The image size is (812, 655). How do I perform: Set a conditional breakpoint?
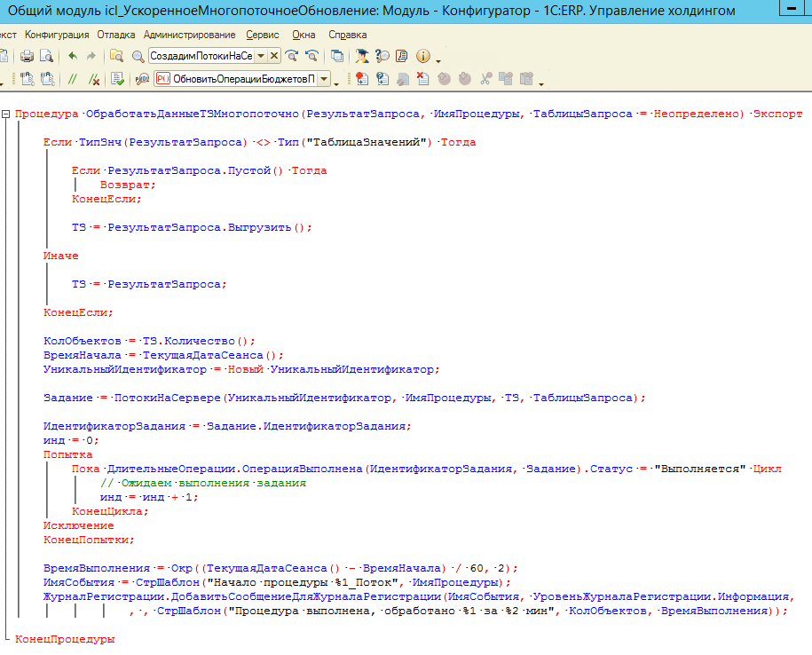pos(382,79)
